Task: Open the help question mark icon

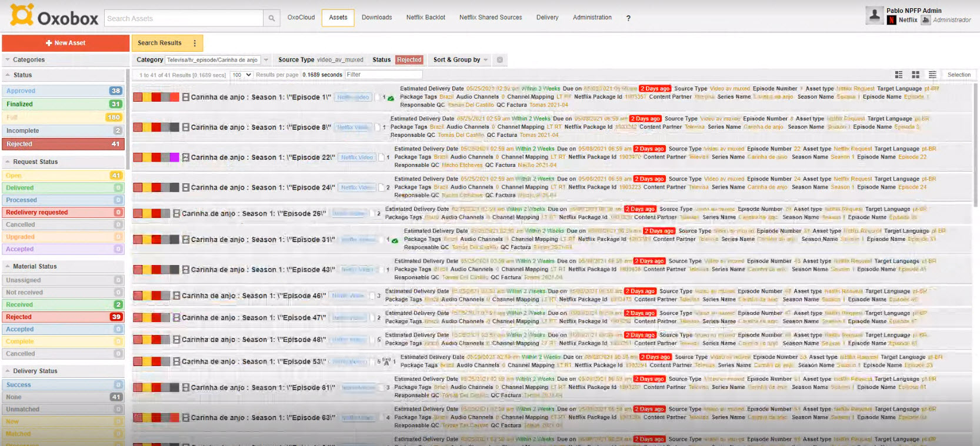Action: click(x=628, y=18)
